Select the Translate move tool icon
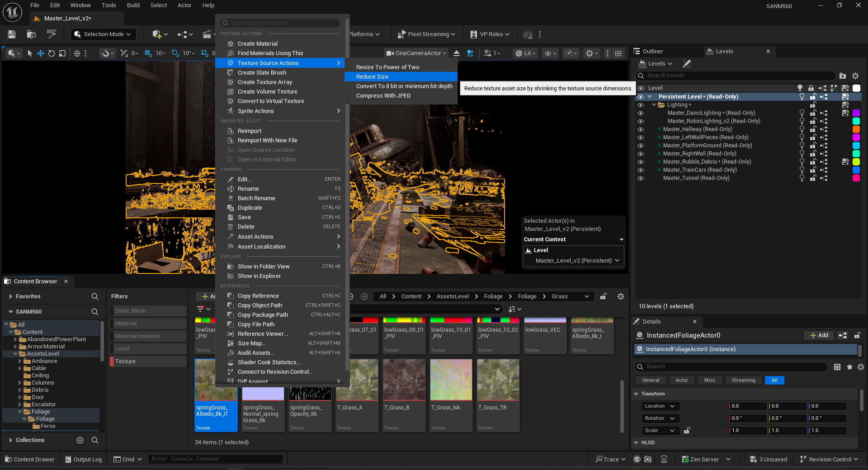Viewport: 868px width, 470px height. click(x=41, y=53)
